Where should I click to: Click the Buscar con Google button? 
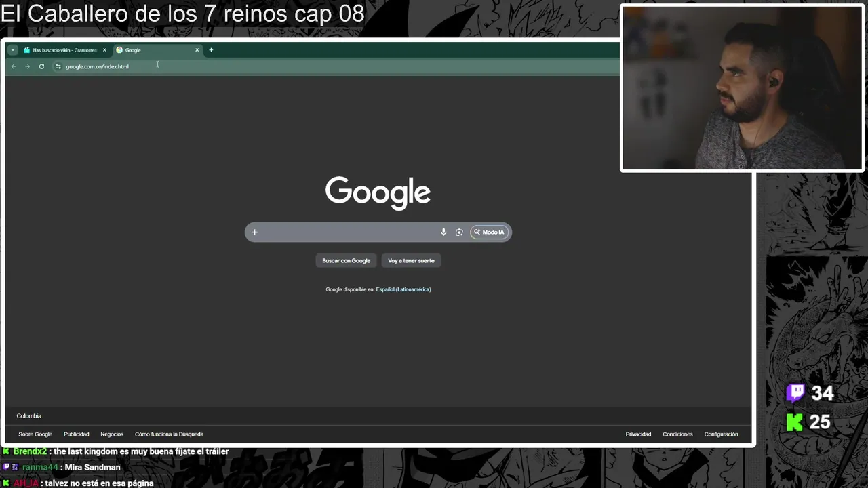[x=346, y=261]
